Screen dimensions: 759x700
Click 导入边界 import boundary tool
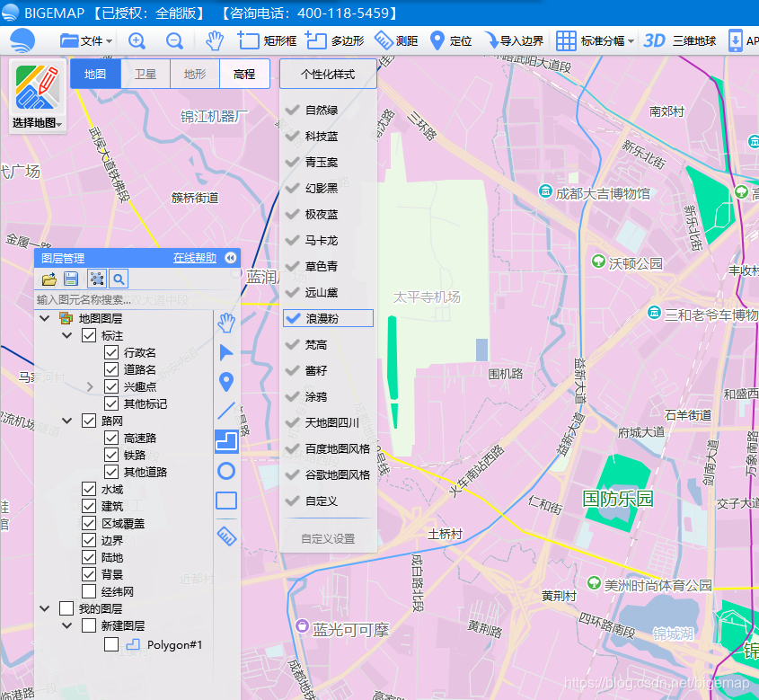514,41
